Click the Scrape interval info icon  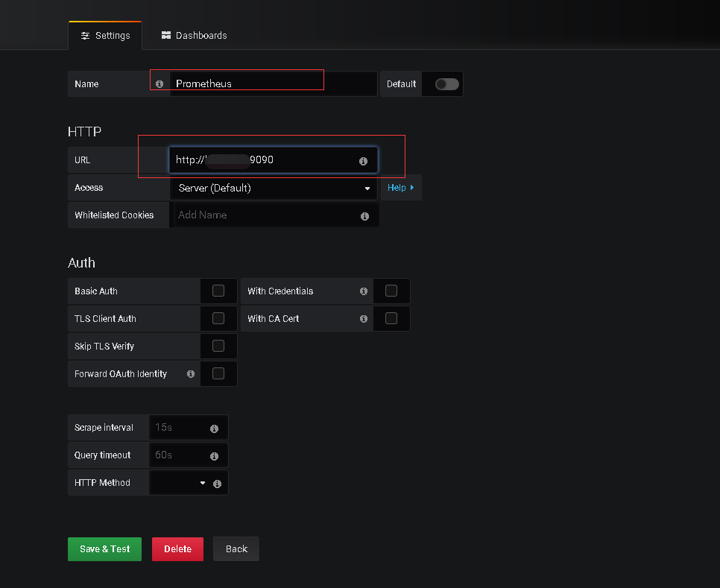coord(214,429)
